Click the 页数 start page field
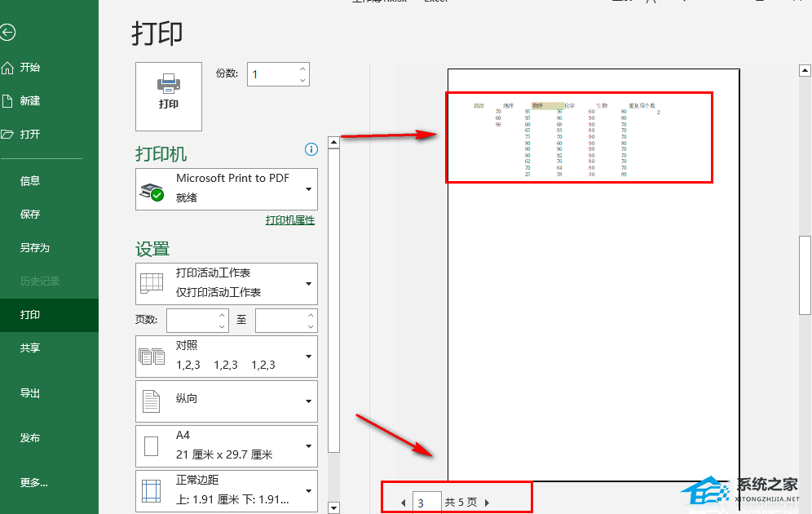 [191, 321]
